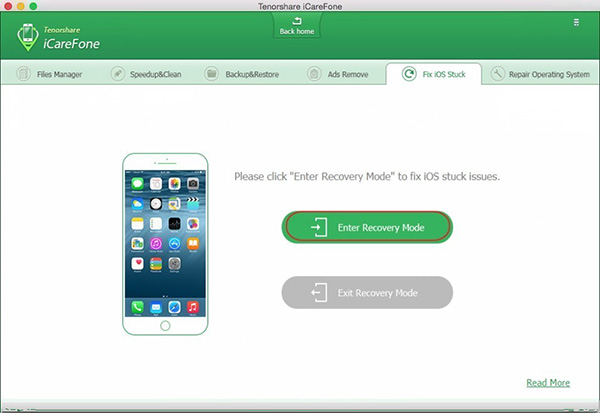
Task: Click the Exit Recovery Mode button
Action: [x=367, y=293]
